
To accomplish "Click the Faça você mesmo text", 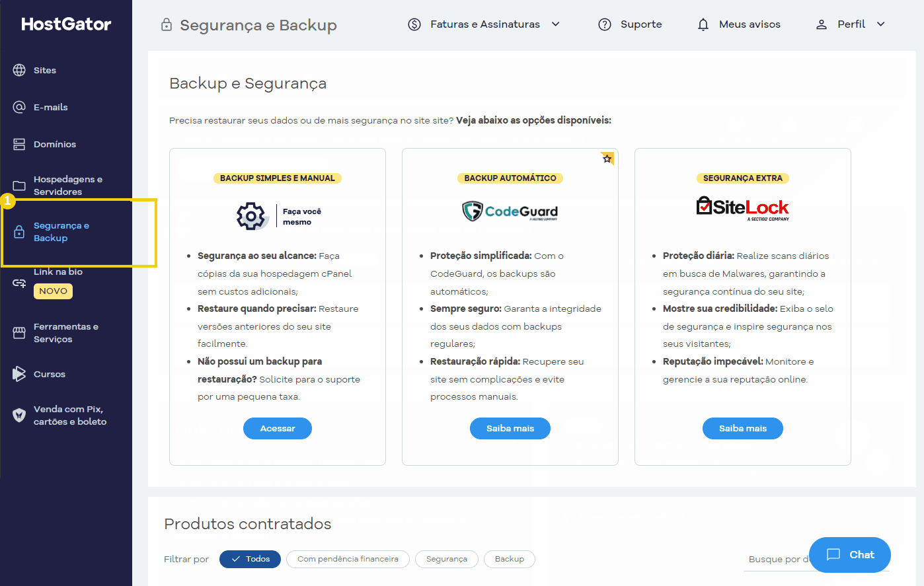I will click(302, 217).
